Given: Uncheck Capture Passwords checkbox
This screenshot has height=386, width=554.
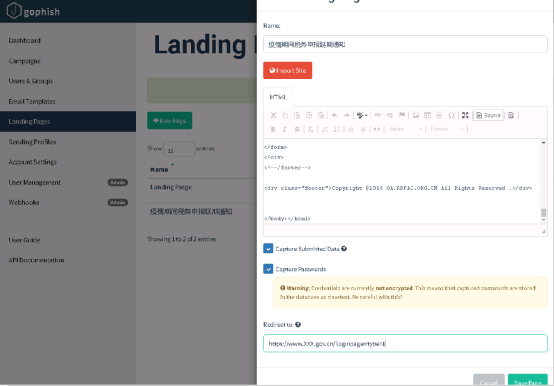Looking at the screenshot, I should click(268, 269).
